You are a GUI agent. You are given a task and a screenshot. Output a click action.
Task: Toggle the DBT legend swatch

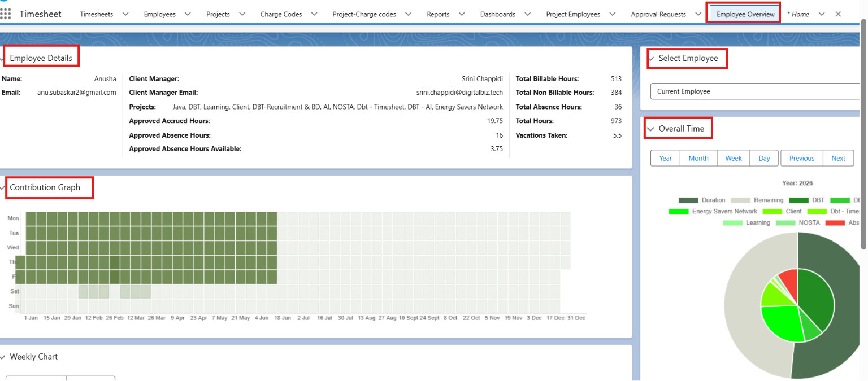coord(799,200)
